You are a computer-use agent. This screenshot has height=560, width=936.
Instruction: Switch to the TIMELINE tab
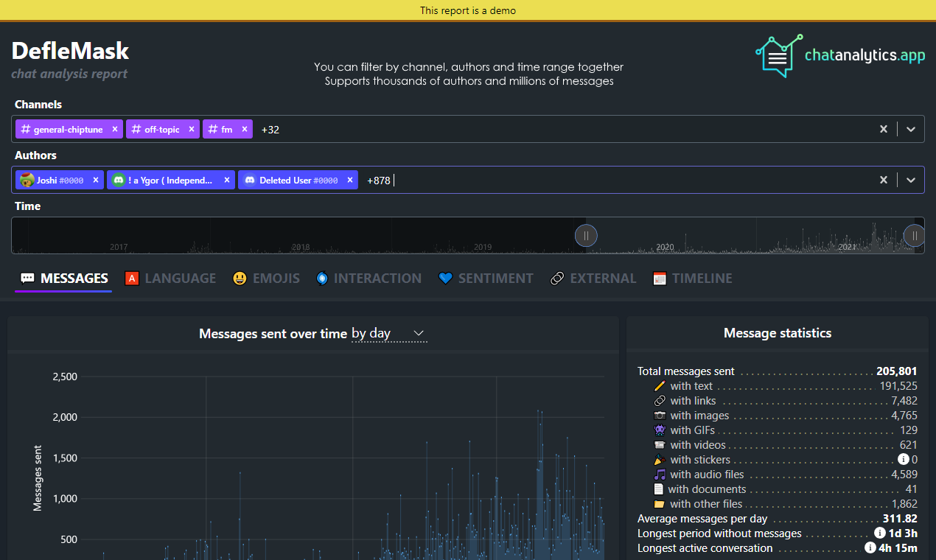coord(692,278)
